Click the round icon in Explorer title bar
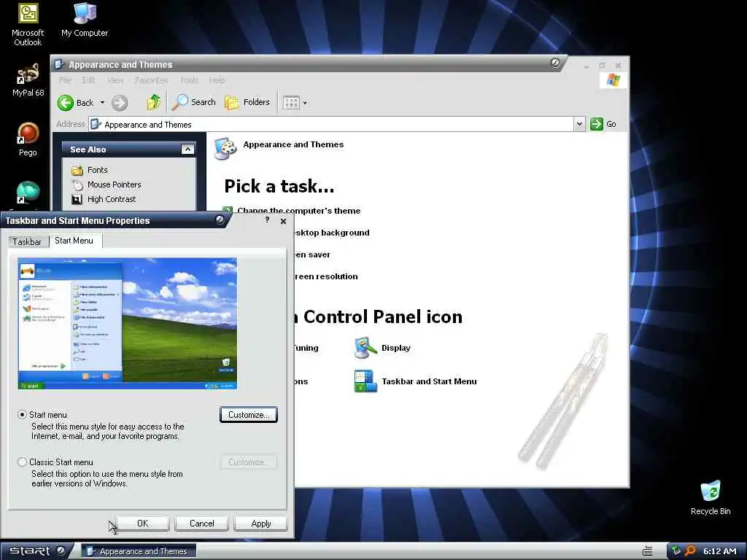The width and height of the screenshot is (747, 560). 555,63
